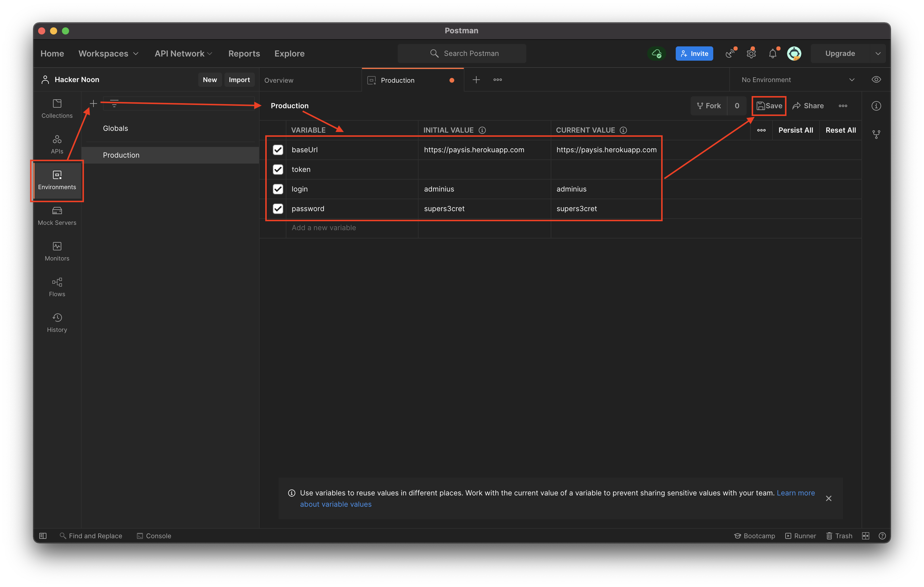Open the API Network dropdown
The width and height of the screenshot is (924, 587).
point(183,53)
